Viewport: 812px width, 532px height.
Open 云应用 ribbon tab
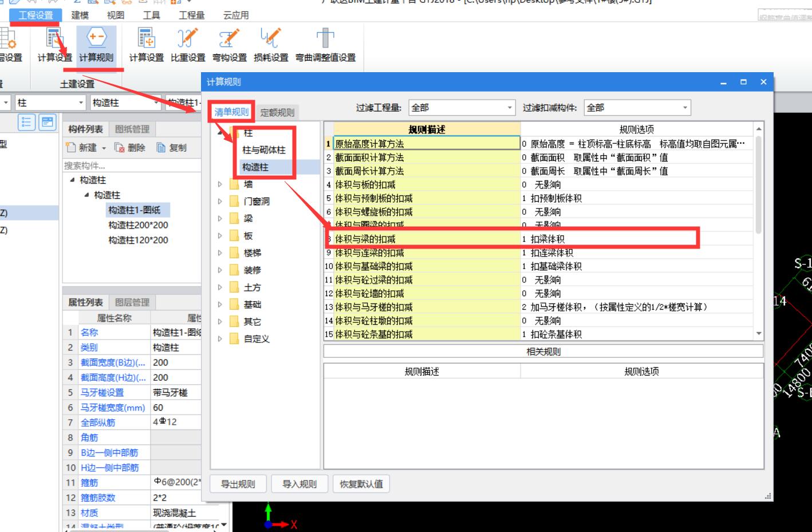pos(236,15)
